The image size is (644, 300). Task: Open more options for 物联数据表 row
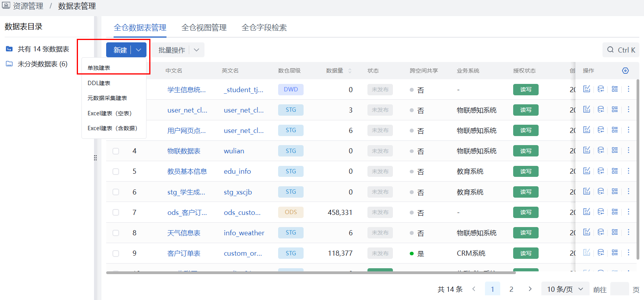628,150
